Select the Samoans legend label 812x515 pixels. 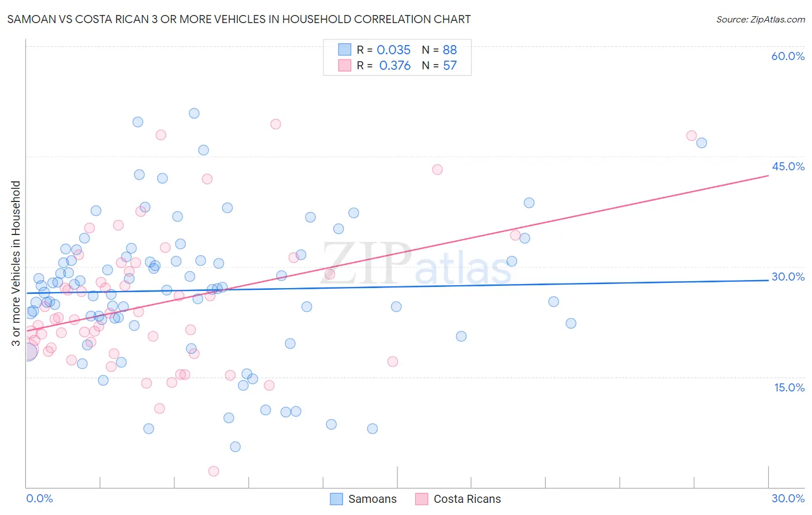pos(373,499)
